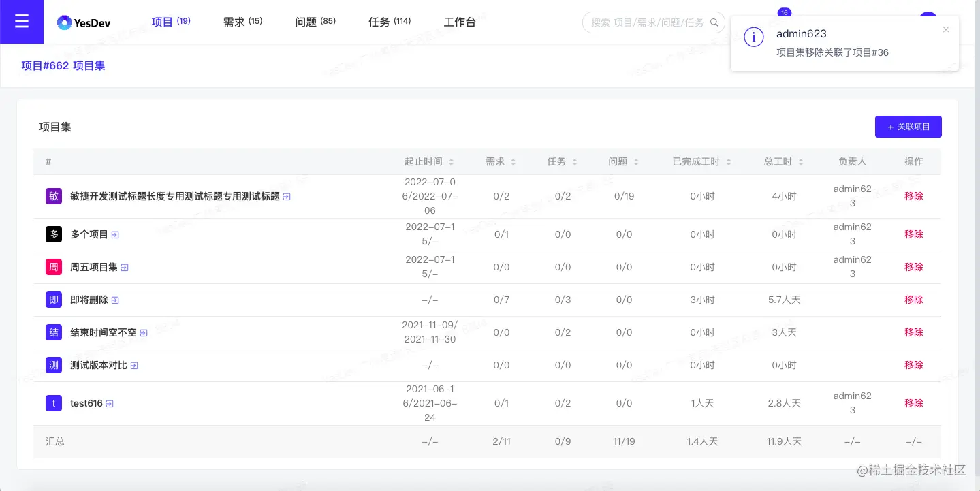
Task: Open the 结束时间空不空 link icon
Action: click(x=144, y=333)
